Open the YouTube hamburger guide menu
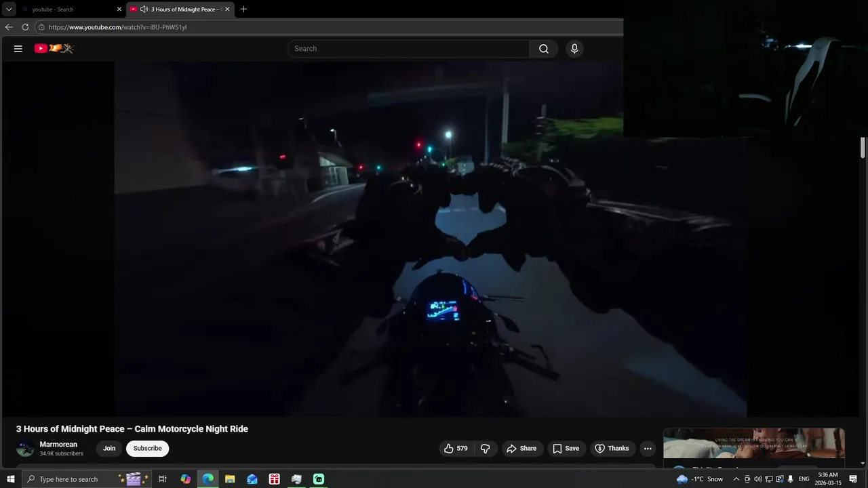This screenshot has width=868, height=488. [x=18, y=49]
